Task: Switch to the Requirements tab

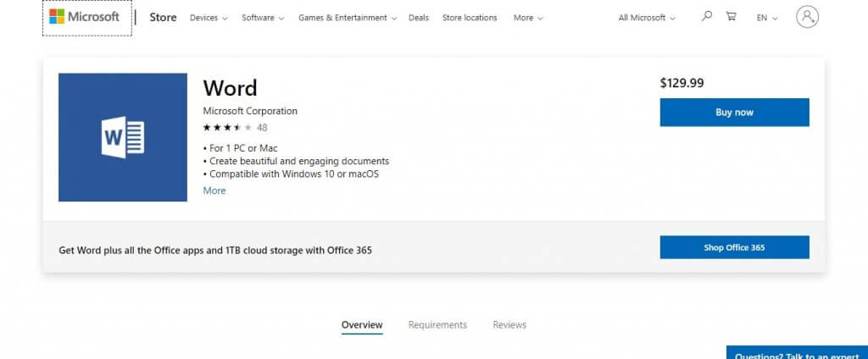Action: click(x=437, y=324)
